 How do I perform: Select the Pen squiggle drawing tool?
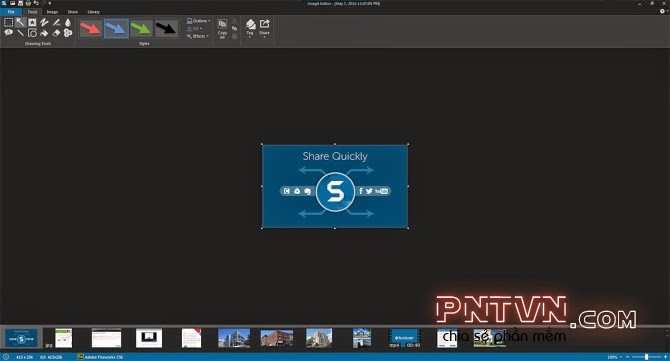44,22
